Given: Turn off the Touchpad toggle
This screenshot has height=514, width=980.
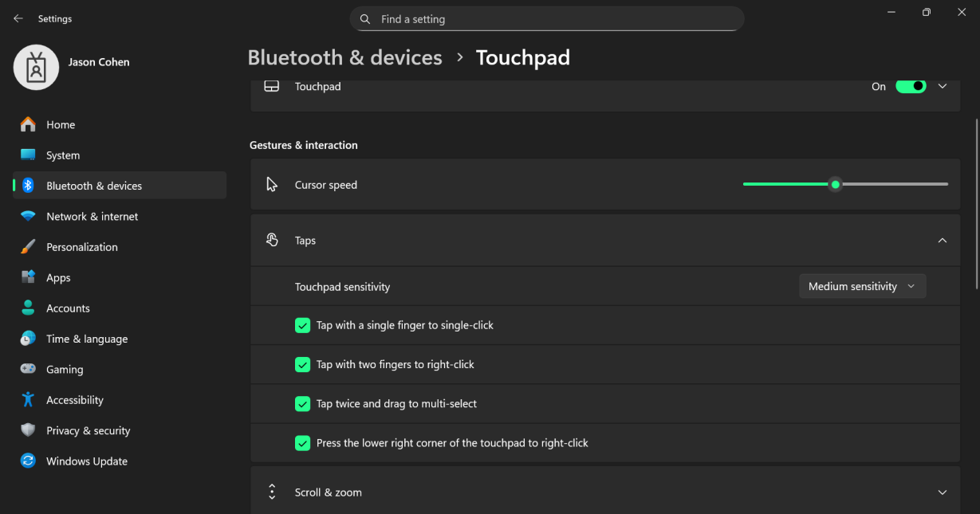Looking at the screenshot, I should tap(911, 86).
